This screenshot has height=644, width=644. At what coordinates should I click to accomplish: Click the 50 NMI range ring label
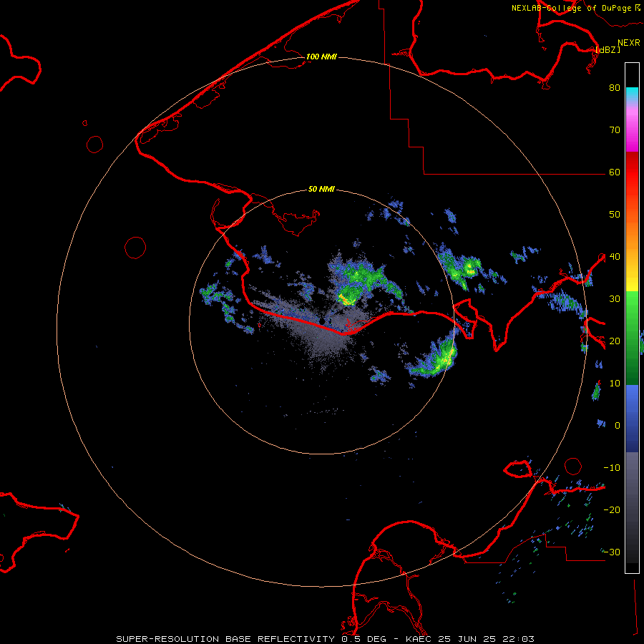[321, 190]
